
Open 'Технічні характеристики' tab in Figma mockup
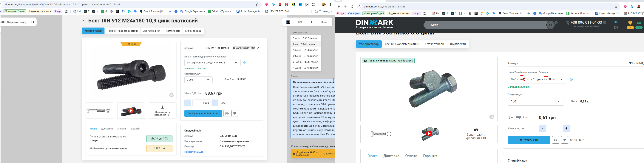coord(122,31)
